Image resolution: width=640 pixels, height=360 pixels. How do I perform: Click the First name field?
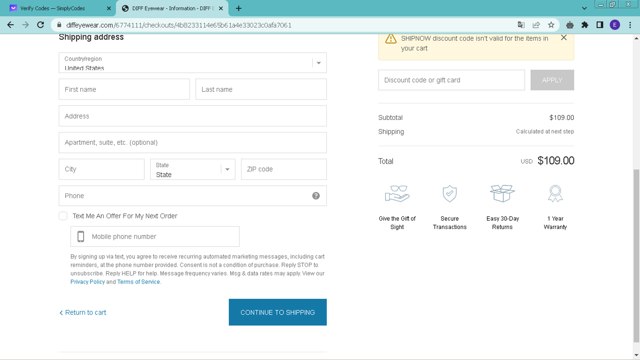(x=124, y=89)
